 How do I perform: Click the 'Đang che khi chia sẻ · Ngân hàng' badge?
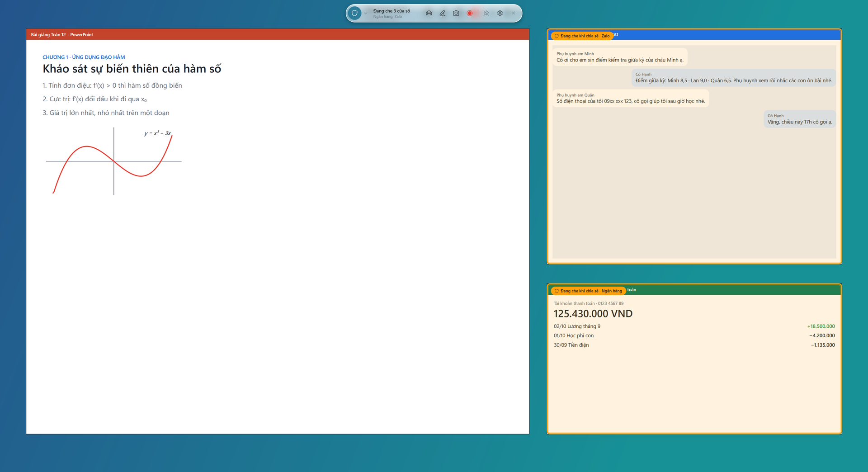pyautogui.click(x=588, y=291)
